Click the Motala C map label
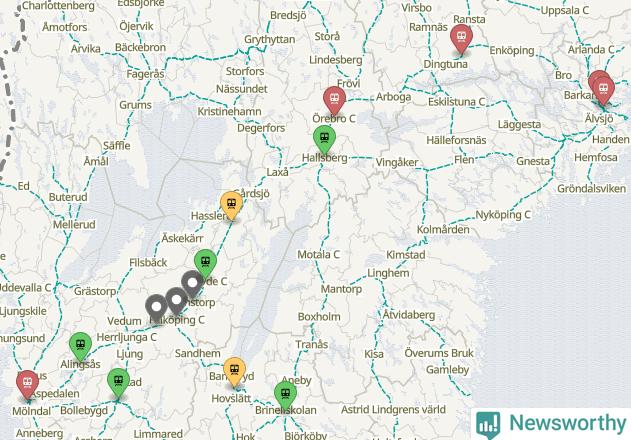631x440 pixels. click(318, 254)
